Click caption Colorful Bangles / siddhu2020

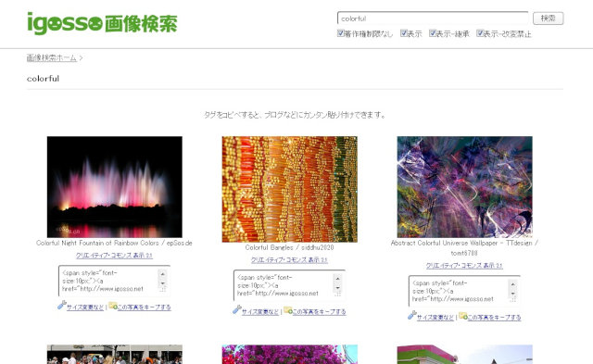[289, 247]
